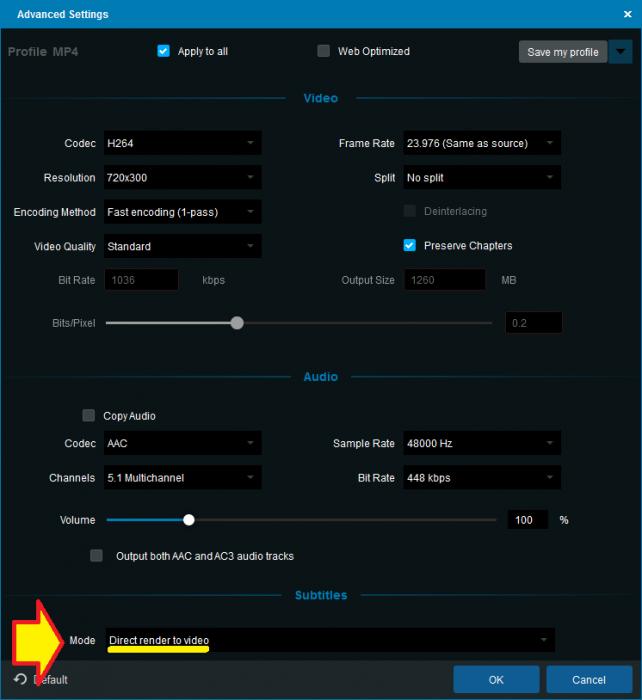
Task: Open the Resolution 720x300 dropdown
Action: pos(183,178)
